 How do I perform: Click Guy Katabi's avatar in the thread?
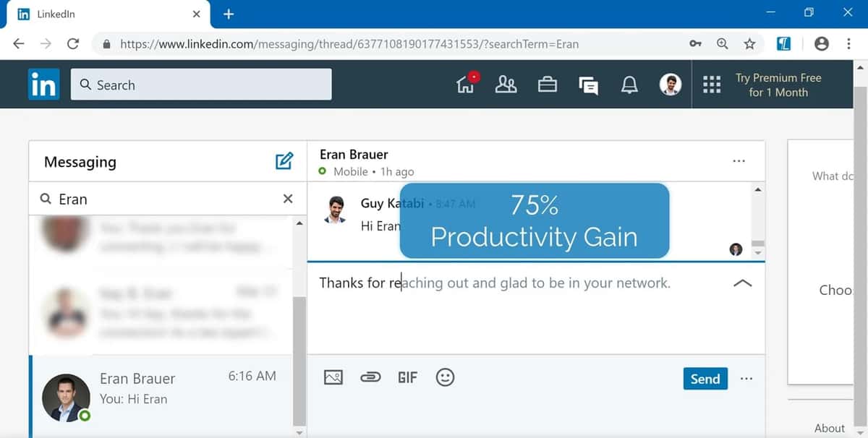(x=334, y=210)
